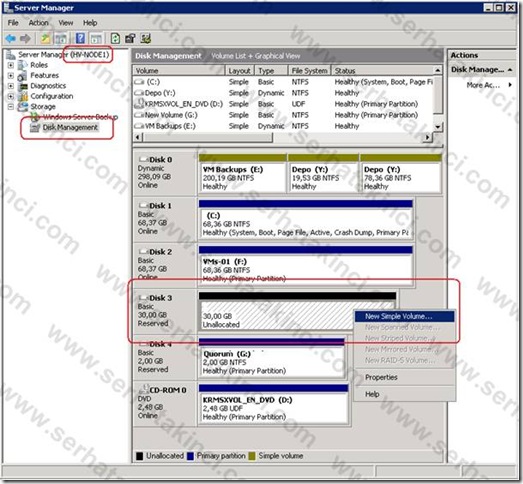523x484 pixels.
Task: Sort by the Volume column header
Action: [179, 71]
